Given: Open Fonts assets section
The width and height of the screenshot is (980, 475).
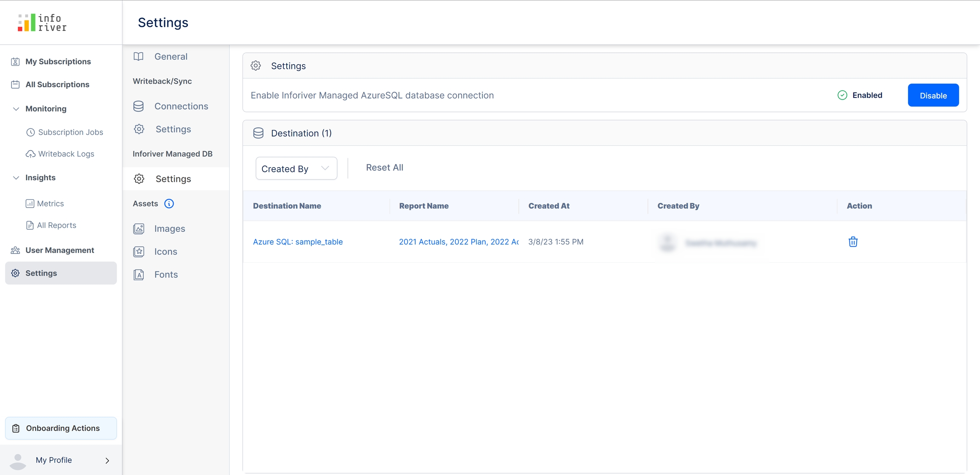Looking at the screenshot, I should tap(166, 275).
